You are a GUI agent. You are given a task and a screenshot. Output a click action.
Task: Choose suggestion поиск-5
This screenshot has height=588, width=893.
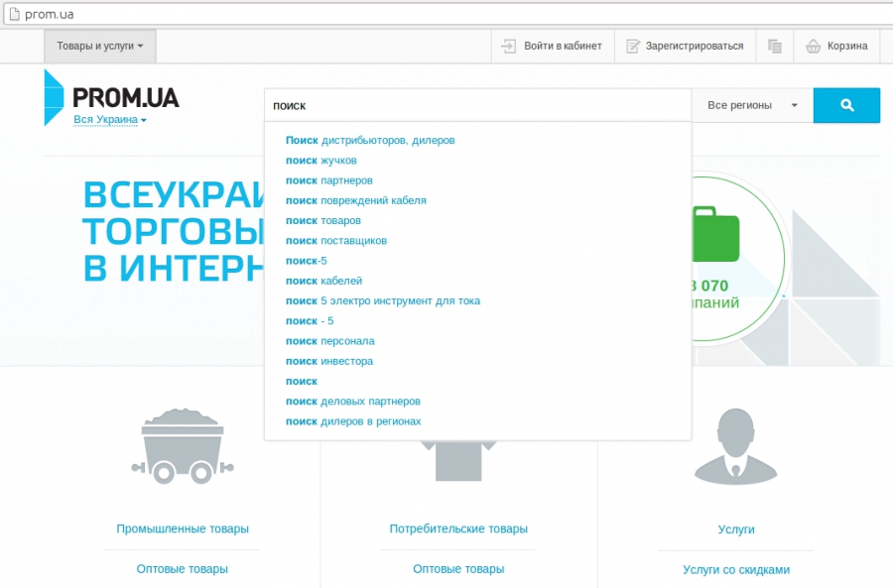coord(307,261)
